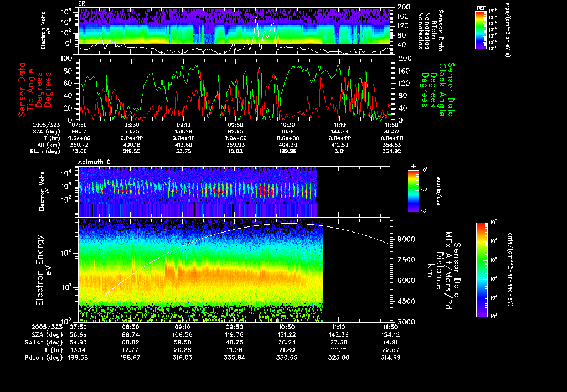This screenshot has width=567, height=392.
Task: Click the local time value "13.14"
Action: pyautogui.click(x=79, y=350)
